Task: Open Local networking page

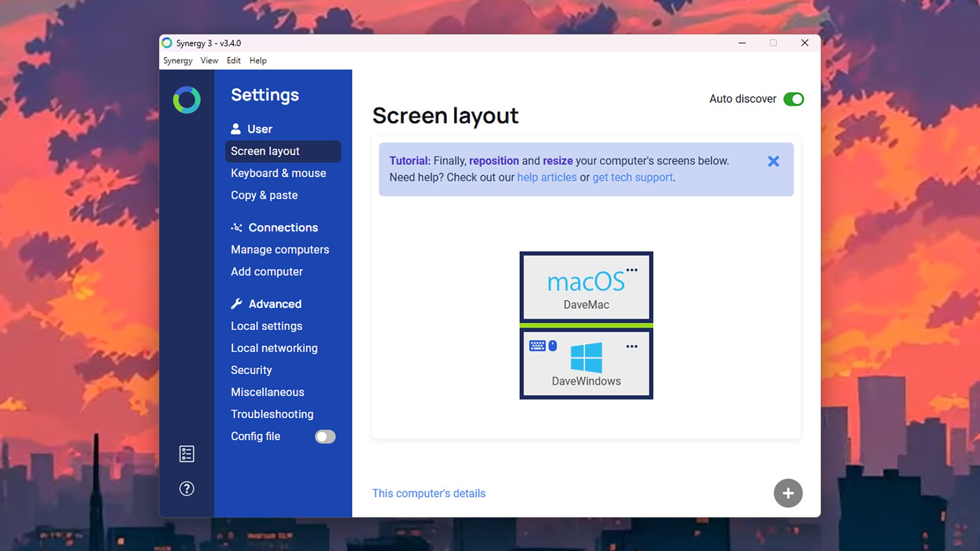Action: (x=274, y=348)
